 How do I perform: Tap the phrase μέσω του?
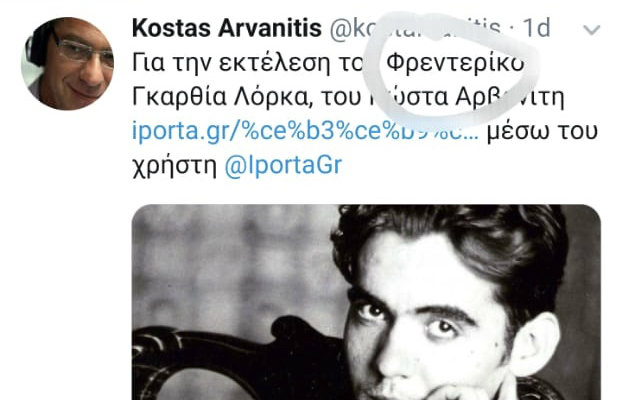[x=542, y=131]
